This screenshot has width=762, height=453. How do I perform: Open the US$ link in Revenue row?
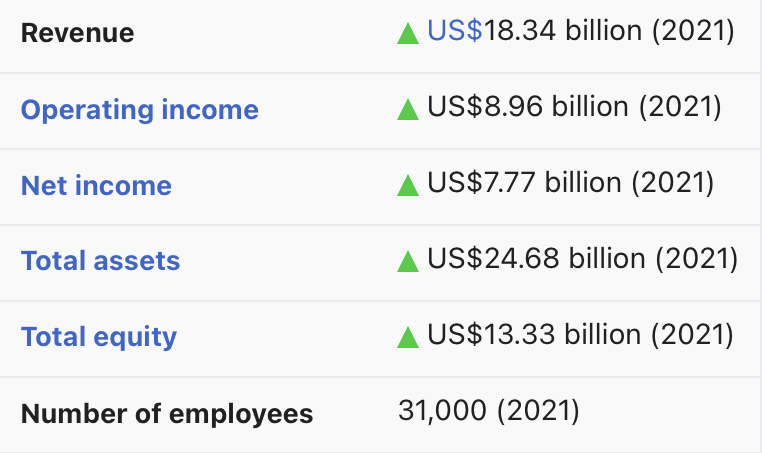(x=455, y=31)
